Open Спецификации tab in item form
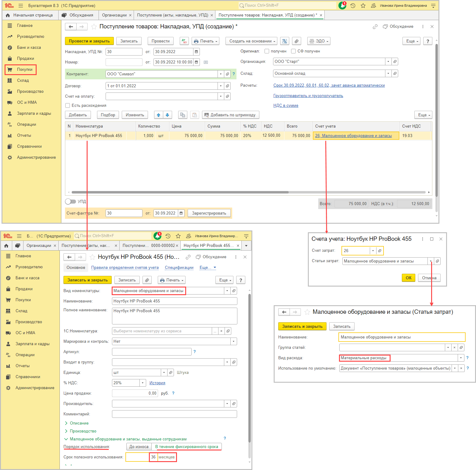 click(179, 268)
